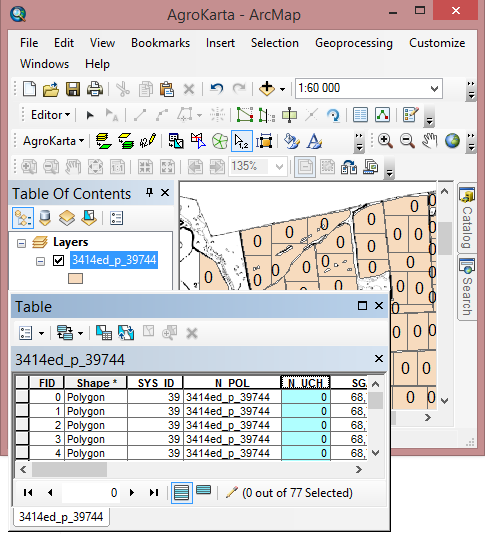485x534 pixels.
Task: Open the Geoprocessing menu
Action: tap(354, 43)
